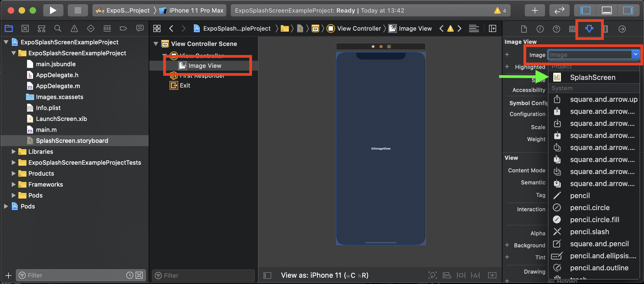Screen dimensions: 644x284
Task: Collapse the ExpoSplashScreenExampleProject group folder
Action: [14, 53]
